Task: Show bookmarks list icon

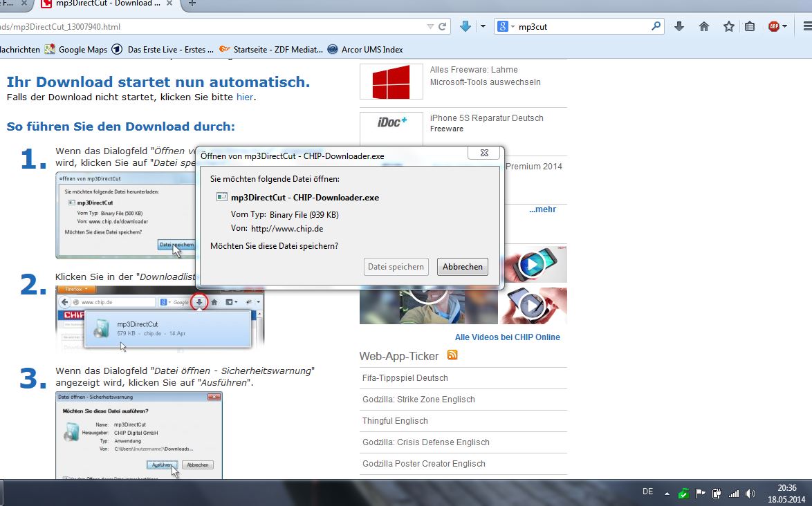Action: pyautogui.click(x=749, y=26)
